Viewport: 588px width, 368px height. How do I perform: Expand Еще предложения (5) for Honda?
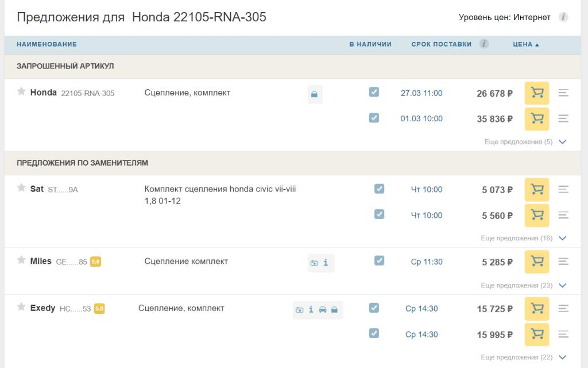525,142
